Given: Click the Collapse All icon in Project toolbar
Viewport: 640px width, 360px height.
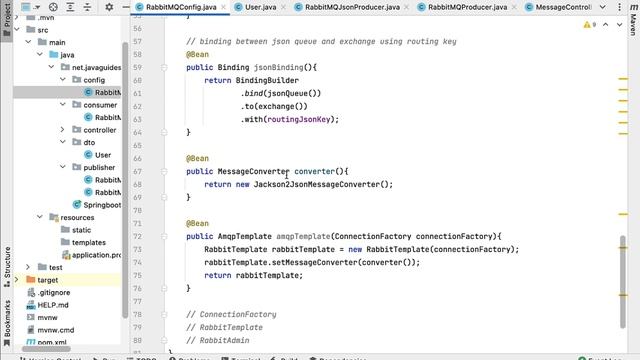Looking at the screenshot, I should (x=87, y=7).
